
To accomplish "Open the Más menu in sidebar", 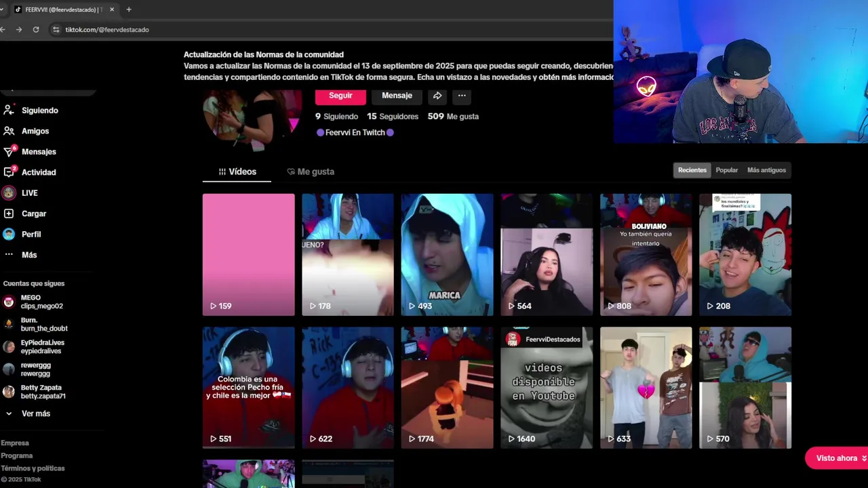I will tap(20, 255).
